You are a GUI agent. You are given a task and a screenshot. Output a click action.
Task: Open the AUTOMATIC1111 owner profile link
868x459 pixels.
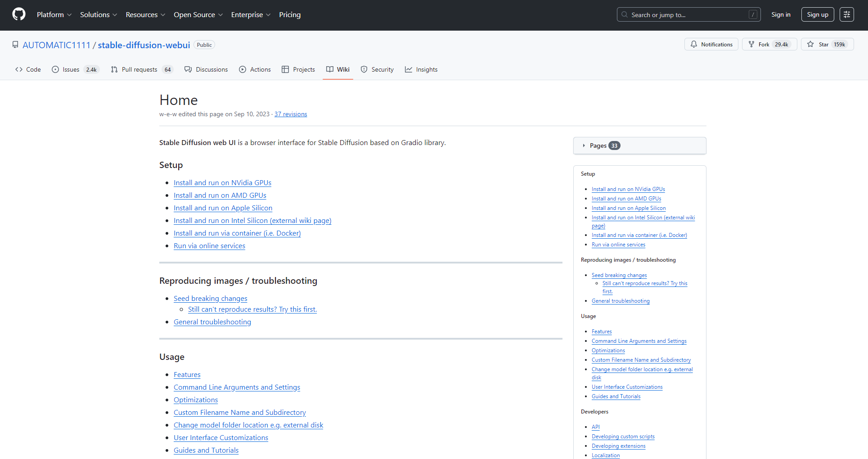point(56,45)
